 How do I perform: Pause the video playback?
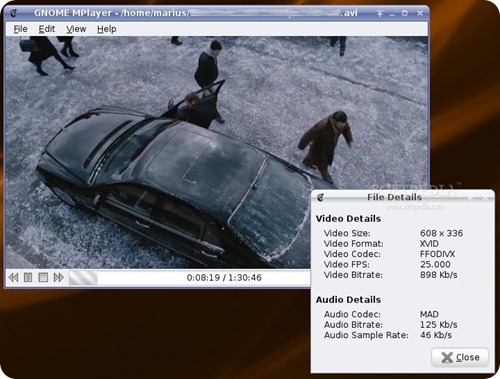click(x=28, y=277)
